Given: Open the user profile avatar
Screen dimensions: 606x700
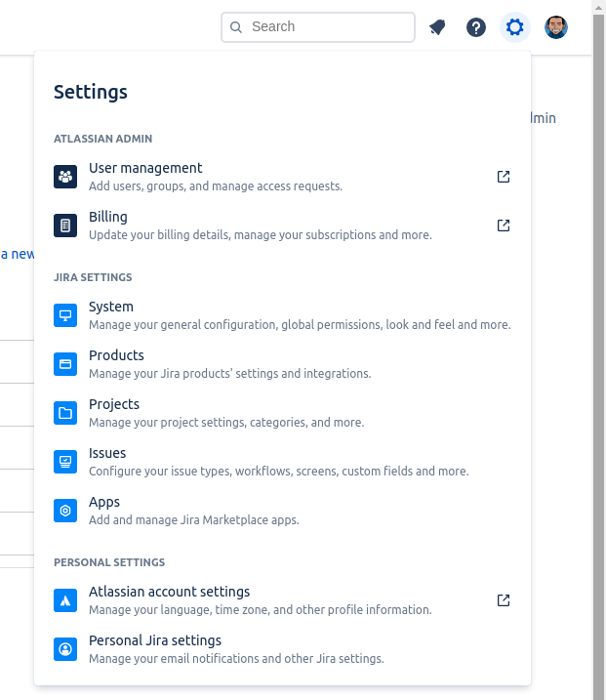Looking at the screenshot, I should click(x=555, y=27).
